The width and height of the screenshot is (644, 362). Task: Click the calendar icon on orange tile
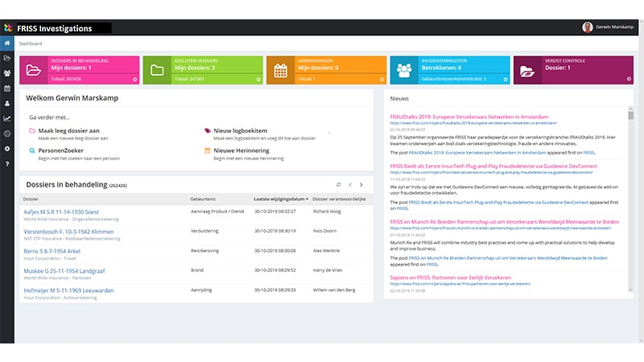280,71
